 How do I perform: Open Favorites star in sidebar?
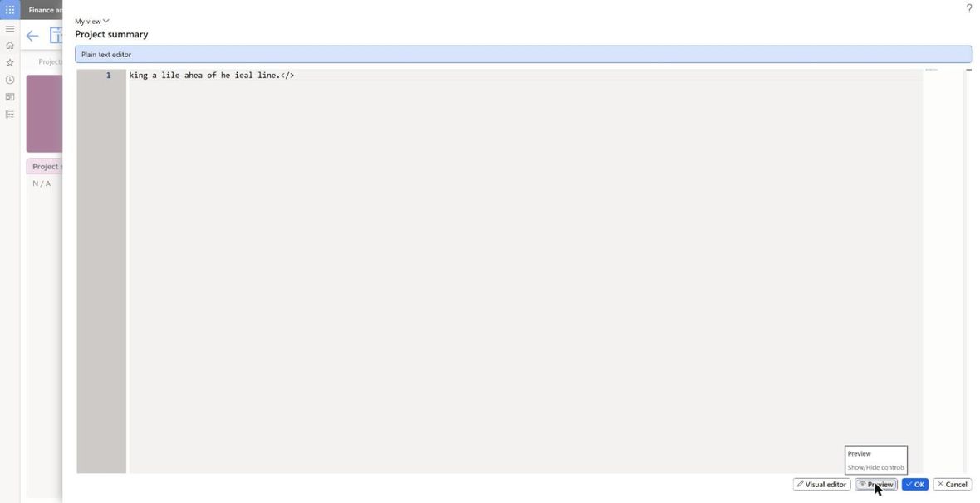[10, 62]
